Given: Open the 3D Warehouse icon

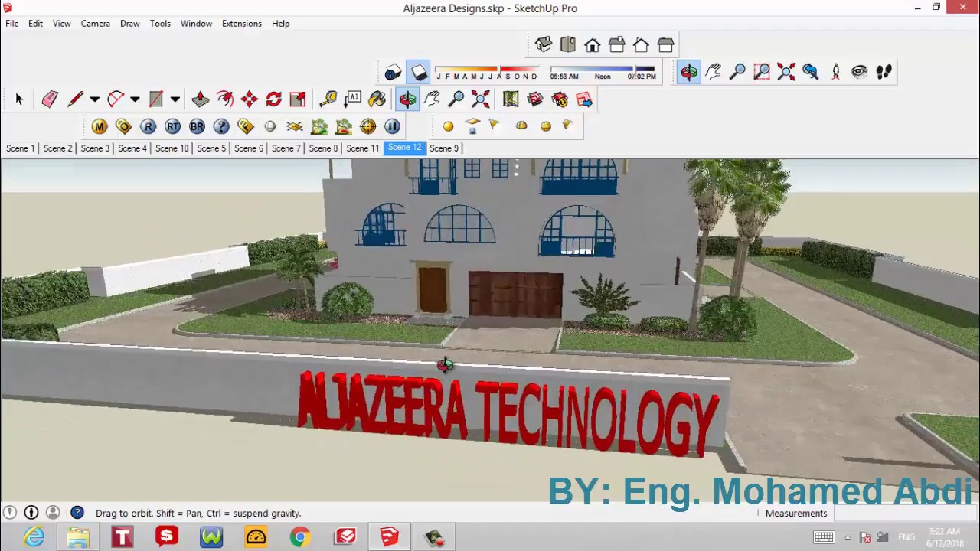Looking at the screenshot, I should 535,99.
